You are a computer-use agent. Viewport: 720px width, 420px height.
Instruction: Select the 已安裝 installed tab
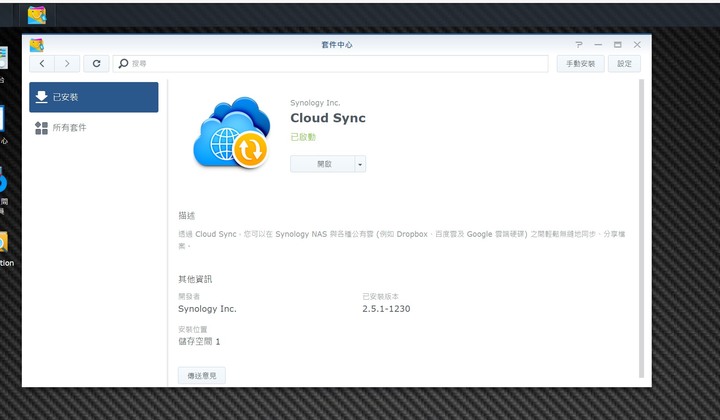[x=94, y=97]
